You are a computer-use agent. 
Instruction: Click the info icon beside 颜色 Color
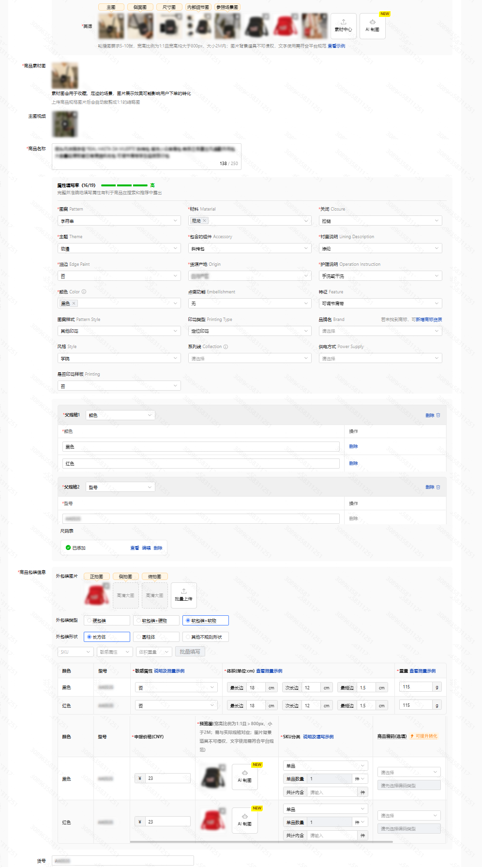pyautogui.click(x=84, y=292)
